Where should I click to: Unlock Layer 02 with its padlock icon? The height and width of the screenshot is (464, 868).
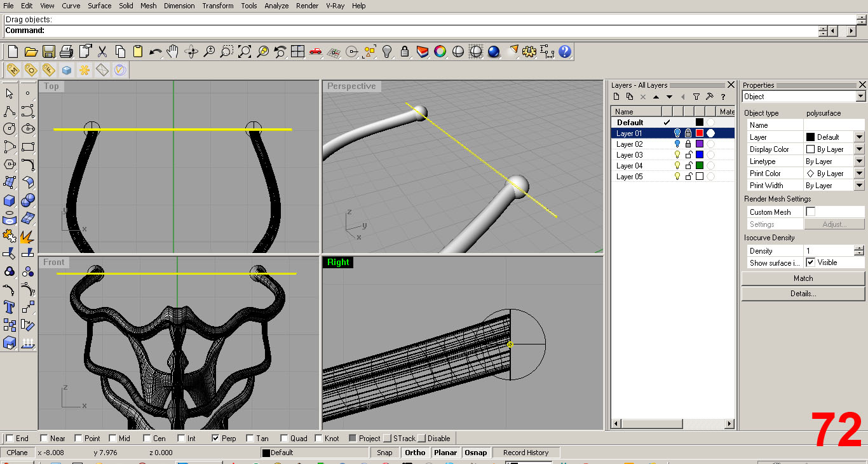[688, 144]
